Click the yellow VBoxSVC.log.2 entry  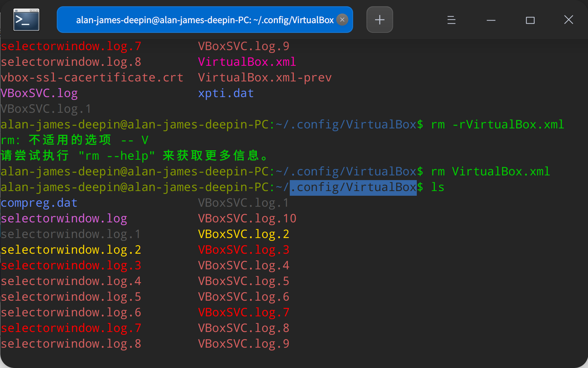243,234
